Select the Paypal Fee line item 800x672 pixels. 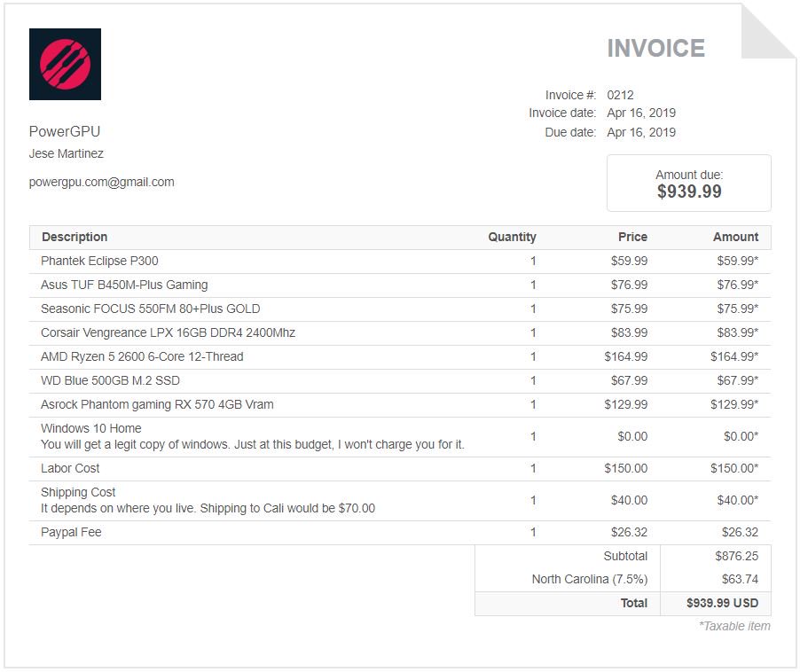click(x=71, y=532)
